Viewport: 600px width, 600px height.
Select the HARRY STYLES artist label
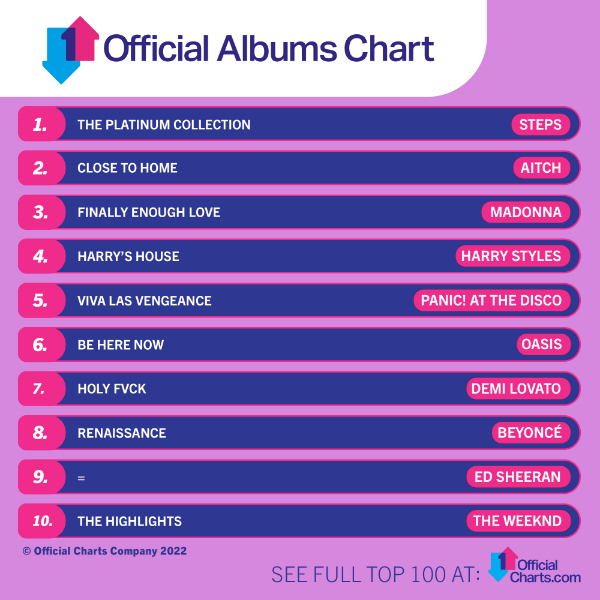pyautogui.click(x=513, y=256)
